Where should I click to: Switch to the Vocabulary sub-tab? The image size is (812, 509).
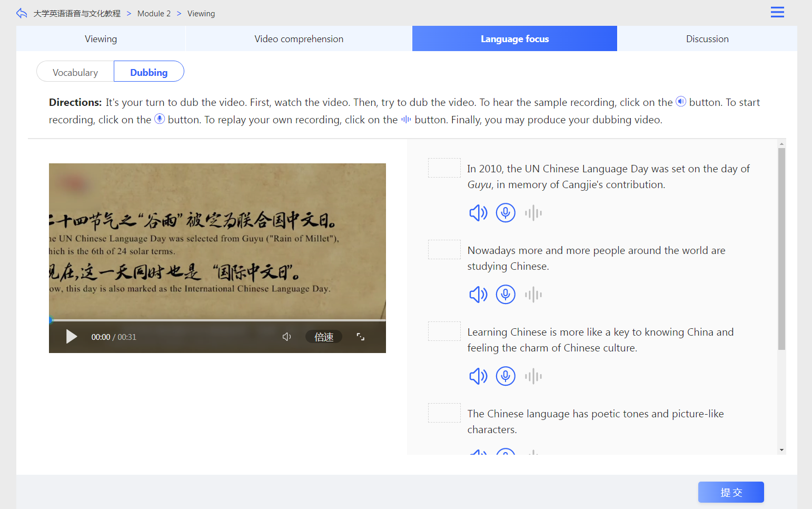point(75,72)
